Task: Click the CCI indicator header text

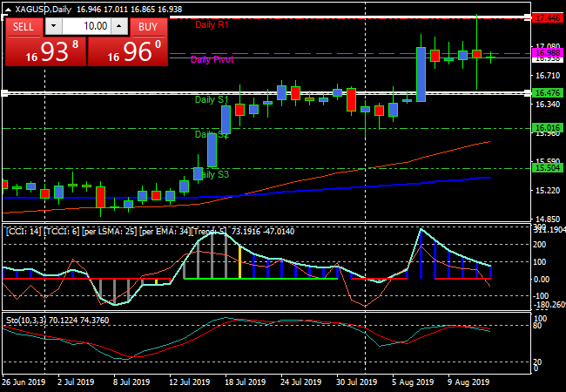Action: click(x=113, y=232)
